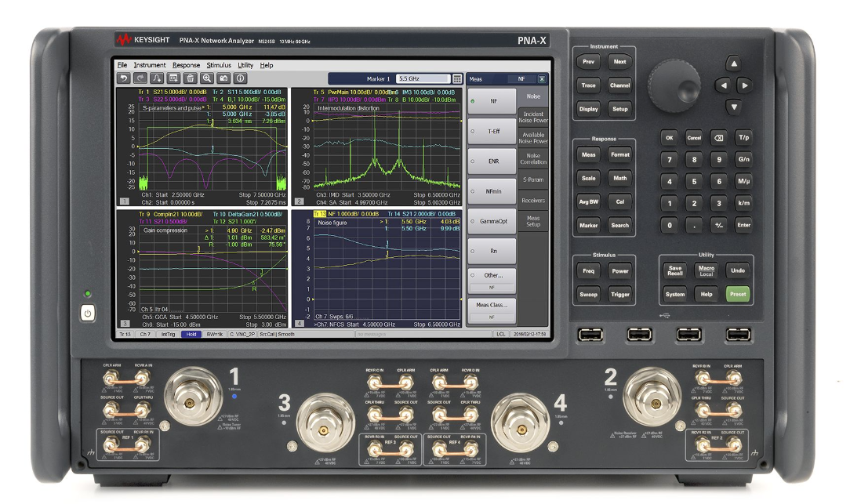The image size is (850, 504).
Task: Click the decimal point key
Action: click(694, 225)
